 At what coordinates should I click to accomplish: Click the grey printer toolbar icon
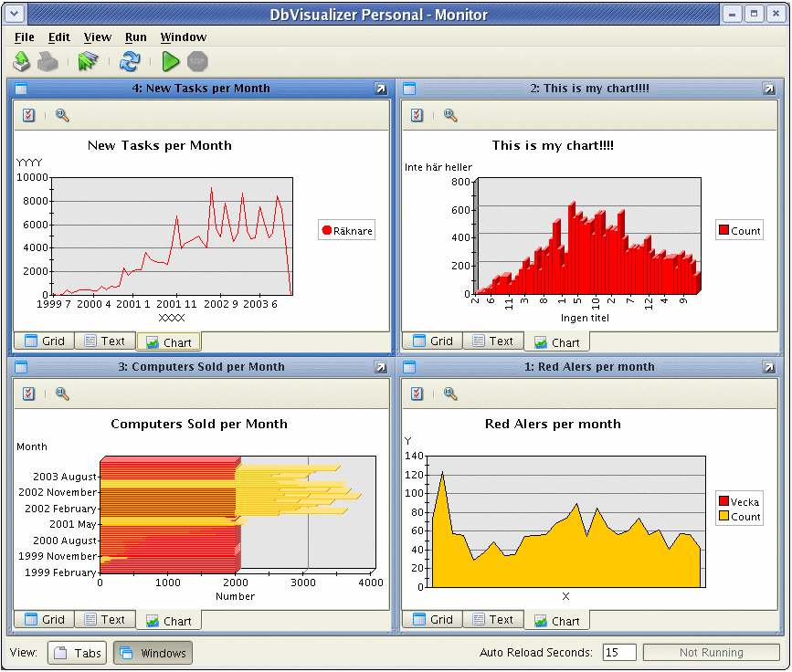click(x=48, y=62)
